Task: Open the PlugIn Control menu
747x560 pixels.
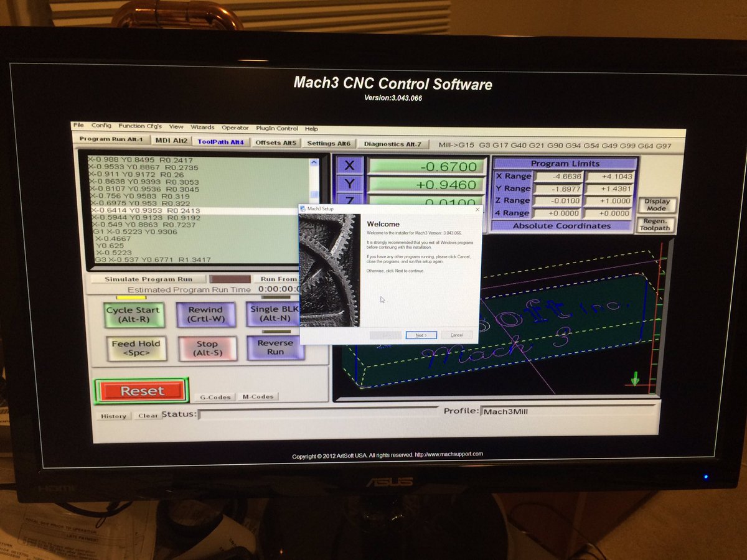Action: (x=277, y=128)
